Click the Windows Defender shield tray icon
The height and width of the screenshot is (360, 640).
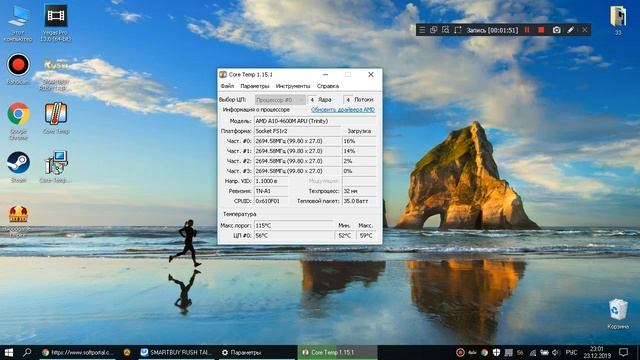point(496,352)
